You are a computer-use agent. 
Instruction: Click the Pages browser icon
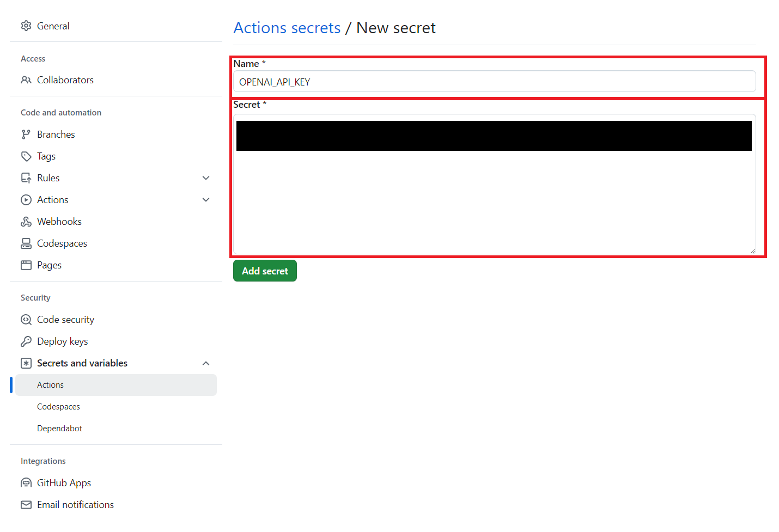pos(26,265)
